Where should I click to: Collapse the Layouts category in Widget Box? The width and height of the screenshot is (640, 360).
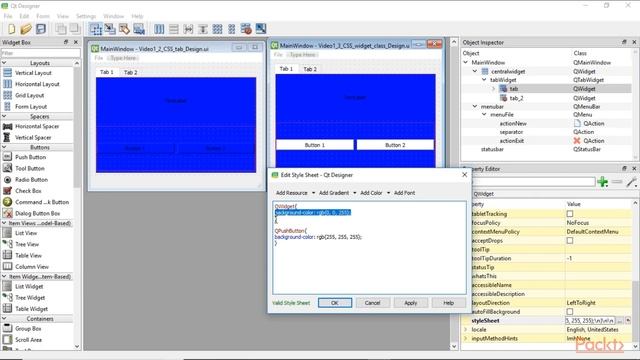click(4, 63)
